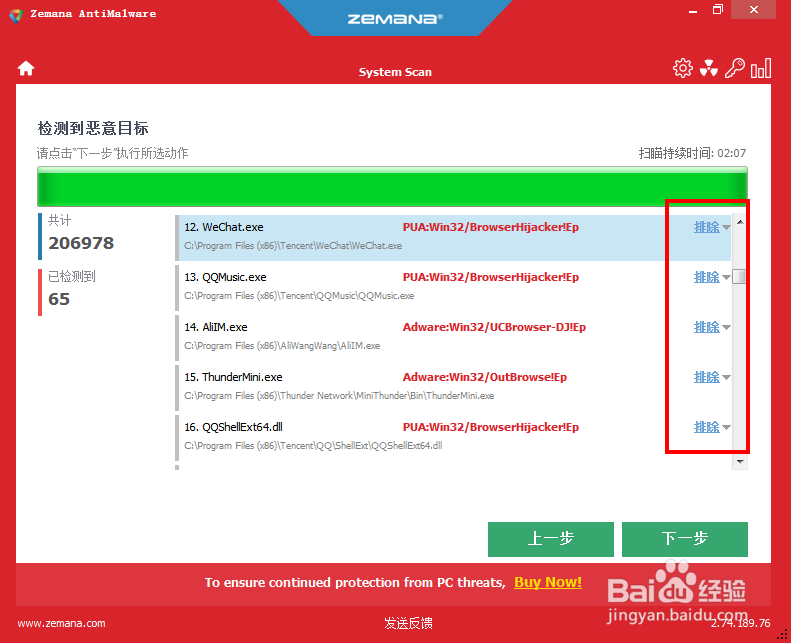791x643 pixels.
Task: Click 排除 link for QQShellExt64.dll
Action: tap(707, 427)
